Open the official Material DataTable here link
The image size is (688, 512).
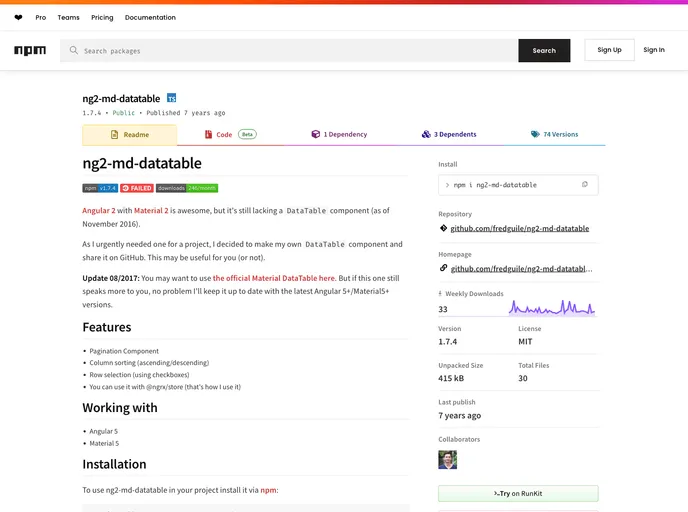coord(274,278)
